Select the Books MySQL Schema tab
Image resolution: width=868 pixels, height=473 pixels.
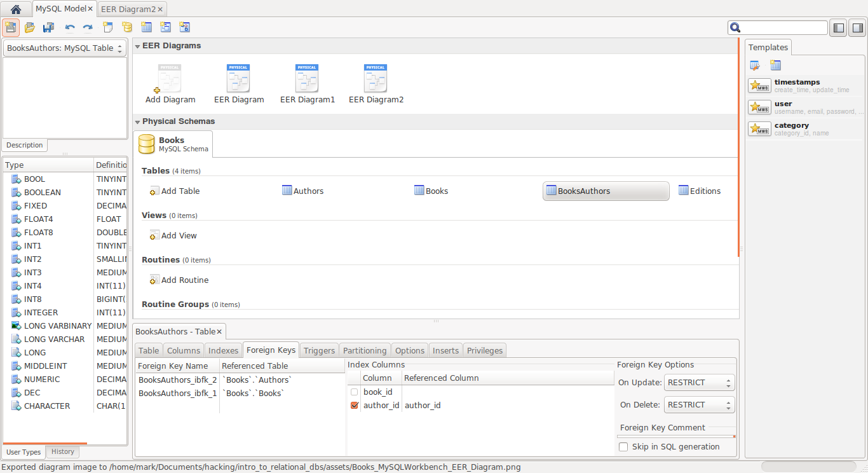[x=173, y=144]
